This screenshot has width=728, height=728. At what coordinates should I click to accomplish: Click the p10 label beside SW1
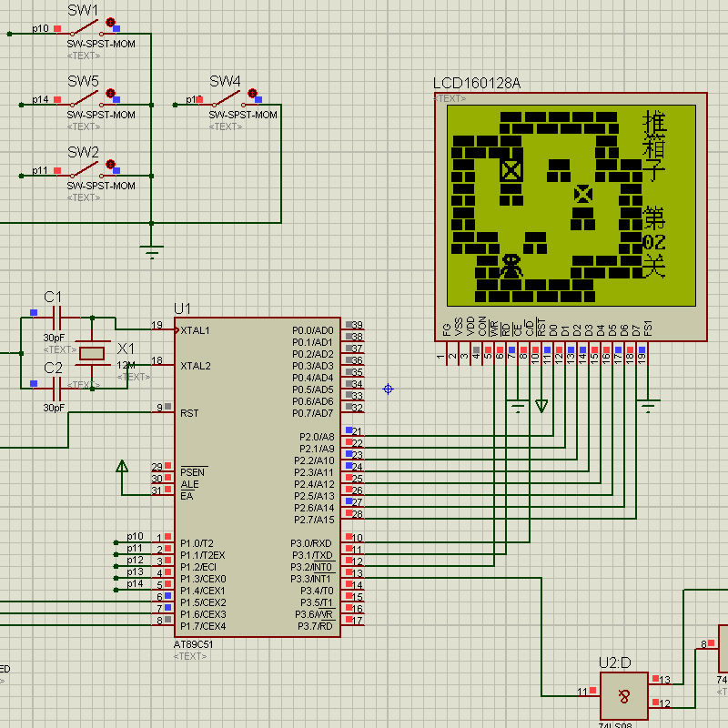click(40, 28)
